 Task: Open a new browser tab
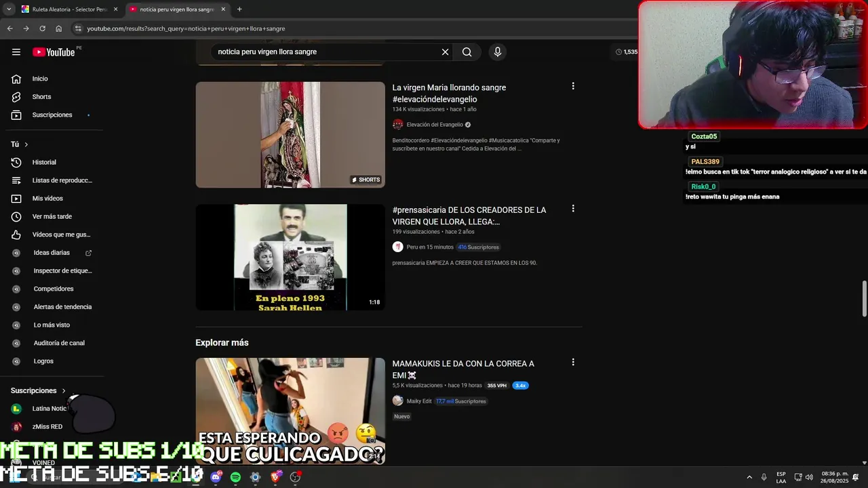point(239,9)
